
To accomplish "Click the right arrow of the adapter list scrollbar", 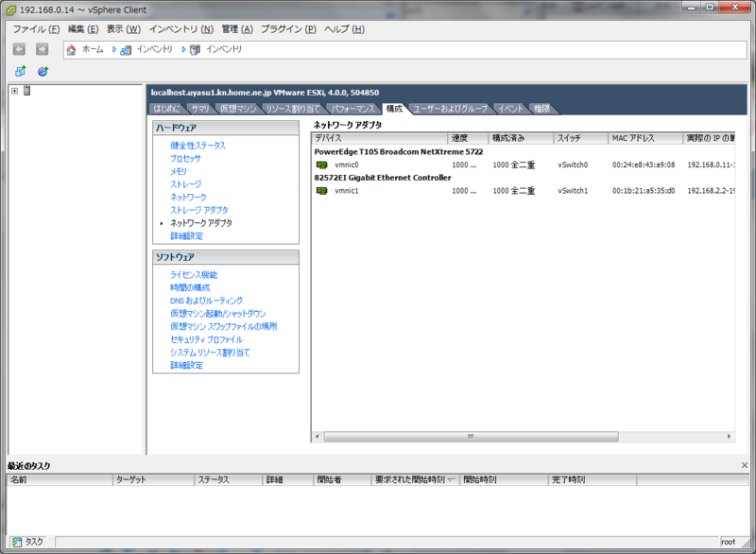I will pyautogui.click(x=729, y=437).
